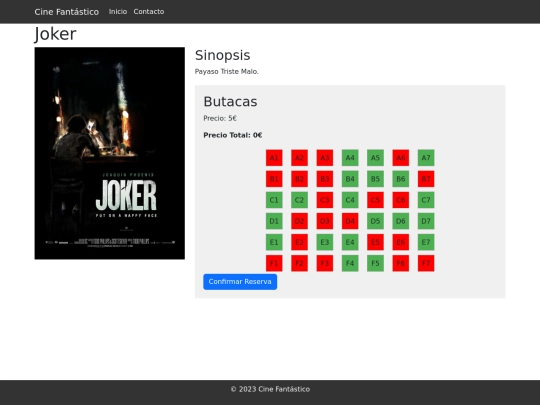The width and height of the screenshot is (540, 405).
Task: Add seat F4 to reservation
Action: [350, 263]
